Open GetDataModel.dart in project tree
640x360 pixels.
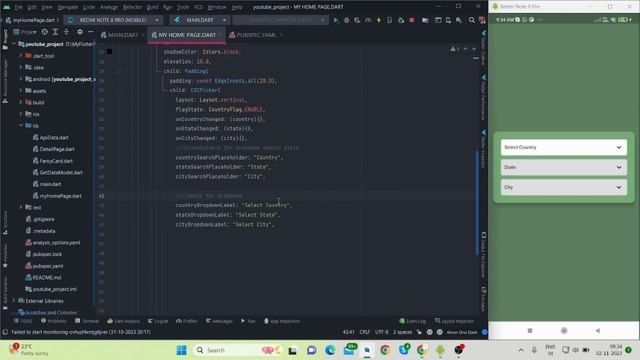tap(58, 172)
